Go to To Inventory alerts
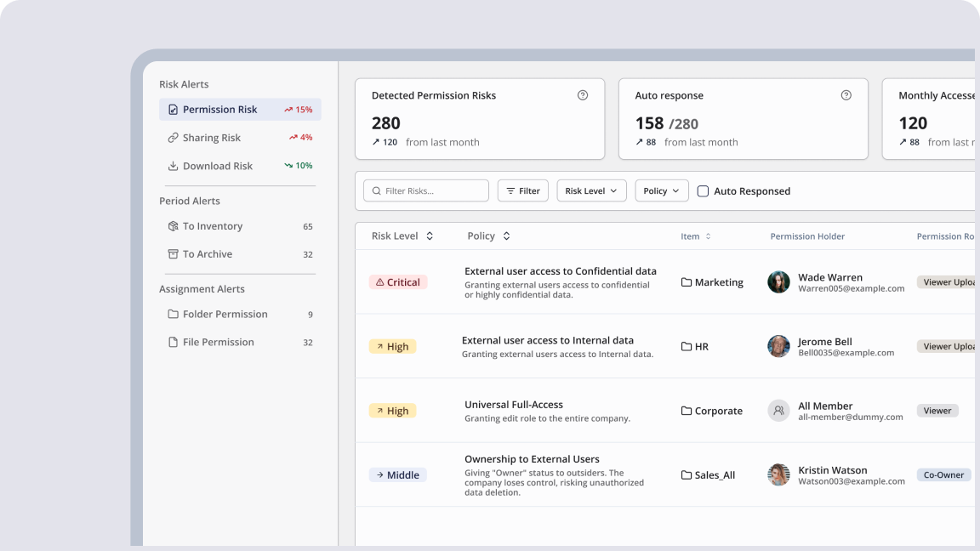The height and width of the screenshot is (551, 980). [x=240, y=226]
